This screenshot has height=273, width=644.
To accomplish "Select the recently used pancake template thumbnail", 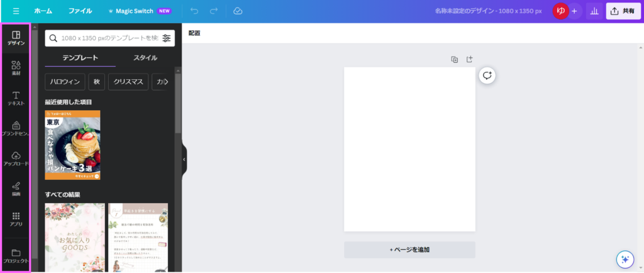I will [72, 145].
